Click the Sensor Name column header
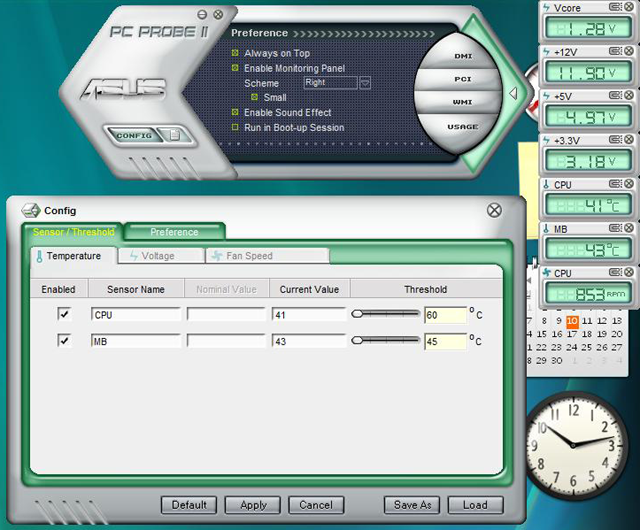The image size is (640, 530). (136, 289)
